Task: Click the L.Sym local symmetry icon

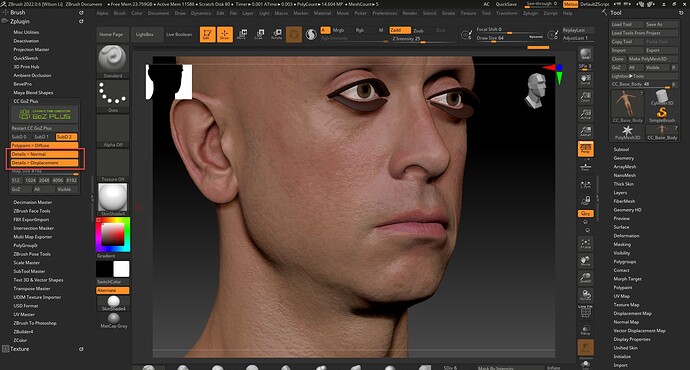Action: pyautogui.click(x=585, y=185)
